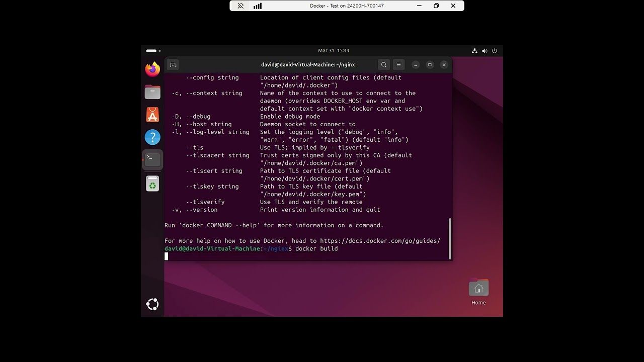This screenshot has height=362, width=644.
Task: Click the network icon in the top bar
Action: tap(474, 51)
